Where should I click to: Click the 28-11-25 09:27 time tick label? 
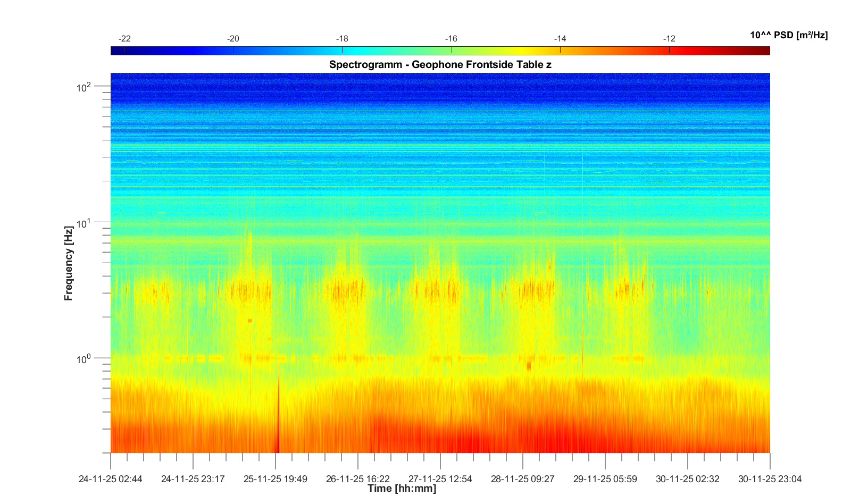click(x=523, y=479)
